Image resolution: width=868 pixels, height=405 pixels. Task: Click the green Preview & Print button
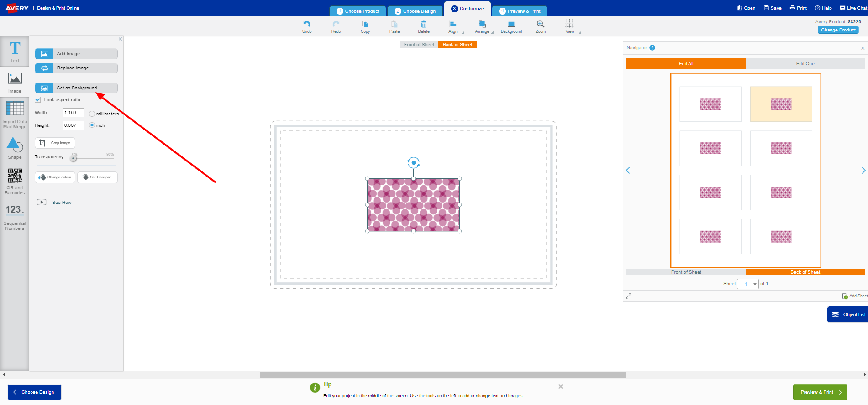pyautogui.click(x=820, y=392)
